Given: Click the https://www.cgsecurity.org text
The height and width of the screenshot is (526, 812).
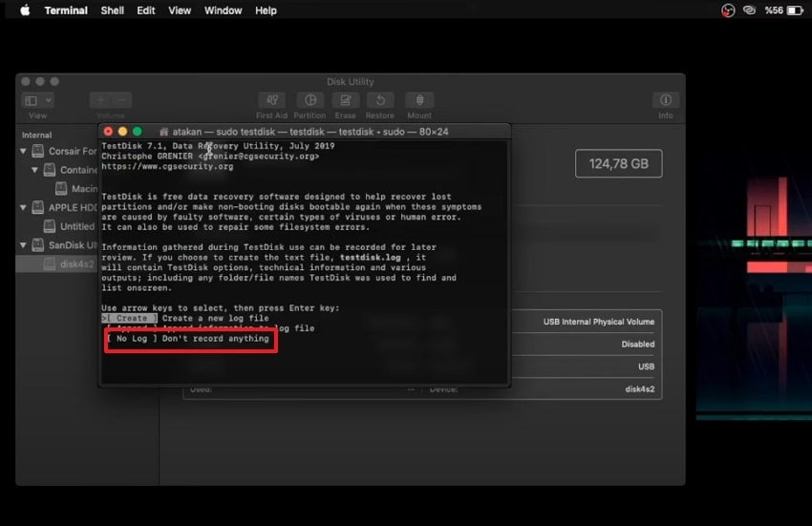Looking at the screenshot, I should tap(167, 167).
